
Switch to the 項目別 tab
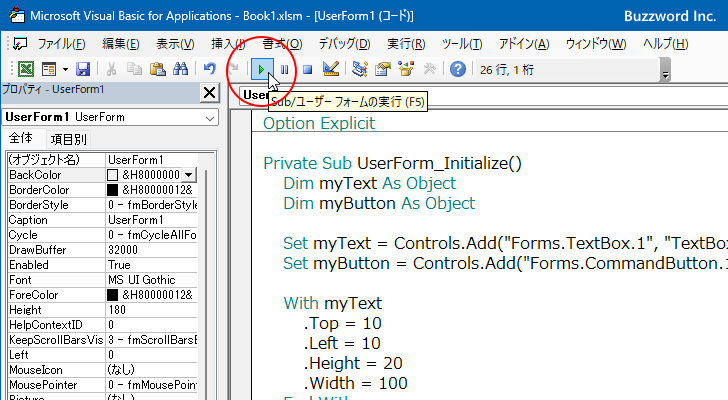[68, 139]
